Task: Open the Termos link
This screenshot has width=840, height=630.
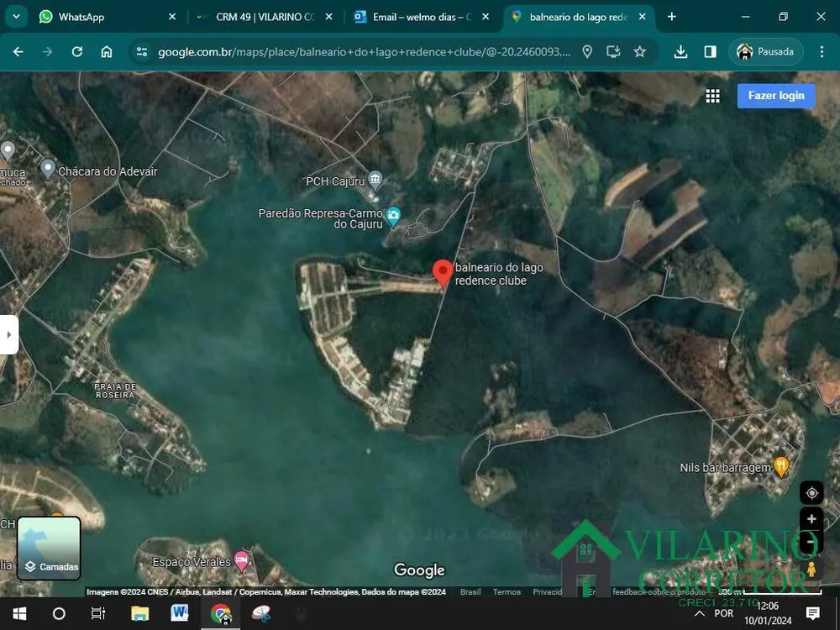Action: [x=507, y=592]
